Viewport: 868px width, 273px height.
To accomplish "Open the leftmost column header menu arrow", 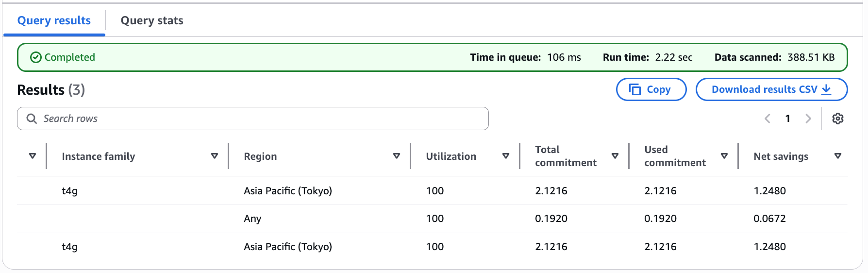I will (x=33, y=156).
